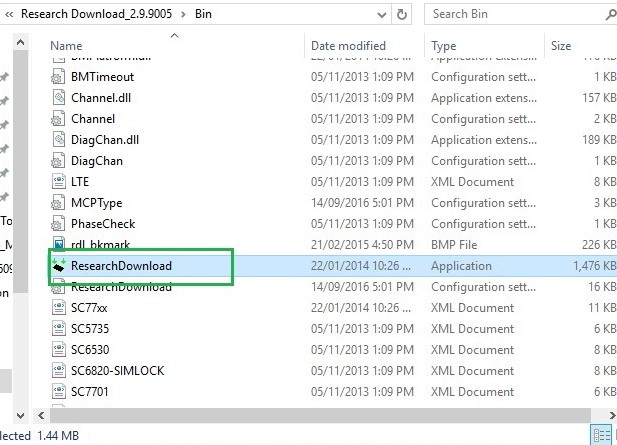Select the ResearchDownload application name
617x445 pixels.
[x=121, y=266]
